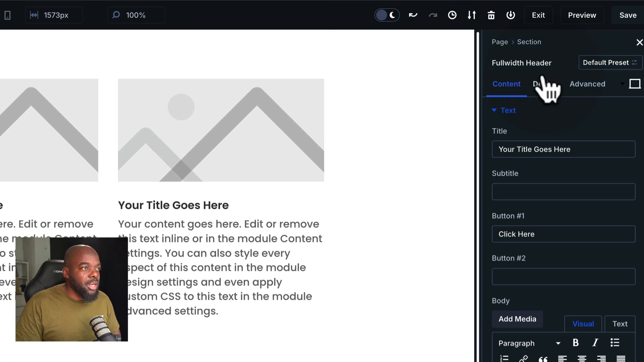The height and width of the screenshot is (362, 644).
Task: Toggle the dark mode switch
Action: (387, 15)
